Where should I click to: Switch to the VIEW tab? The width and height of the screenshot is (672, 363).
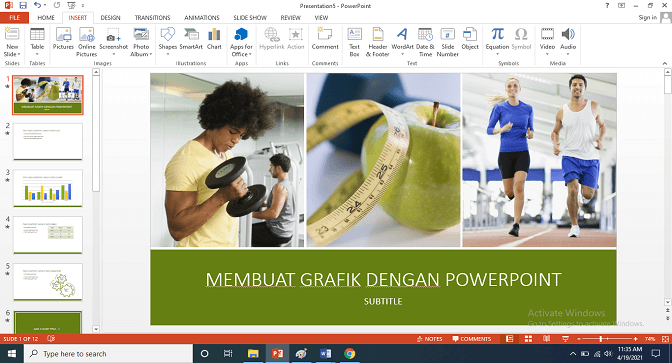point(321,18)
